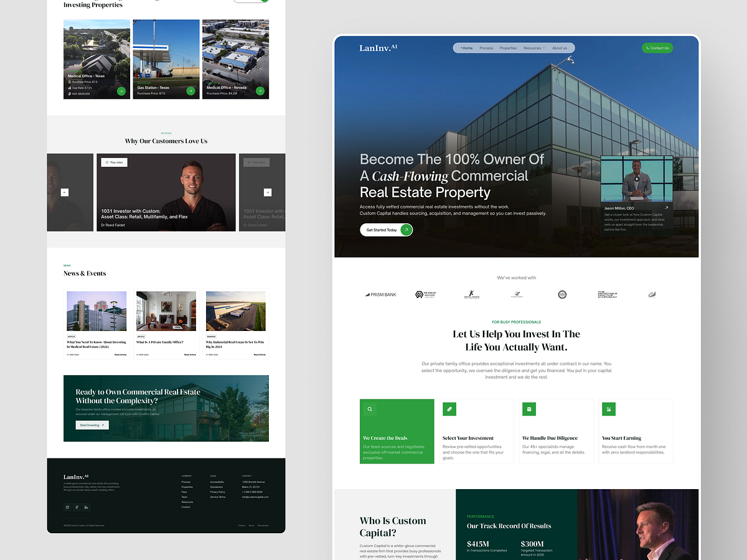Open the medical building news thumbnail

pyautogui.click(x=96, y=311)
